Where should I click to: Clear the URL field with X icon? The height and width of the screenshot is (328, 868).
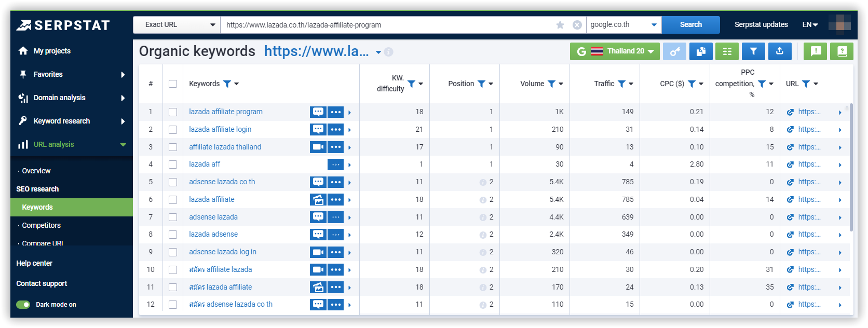(x=577, y=25)
